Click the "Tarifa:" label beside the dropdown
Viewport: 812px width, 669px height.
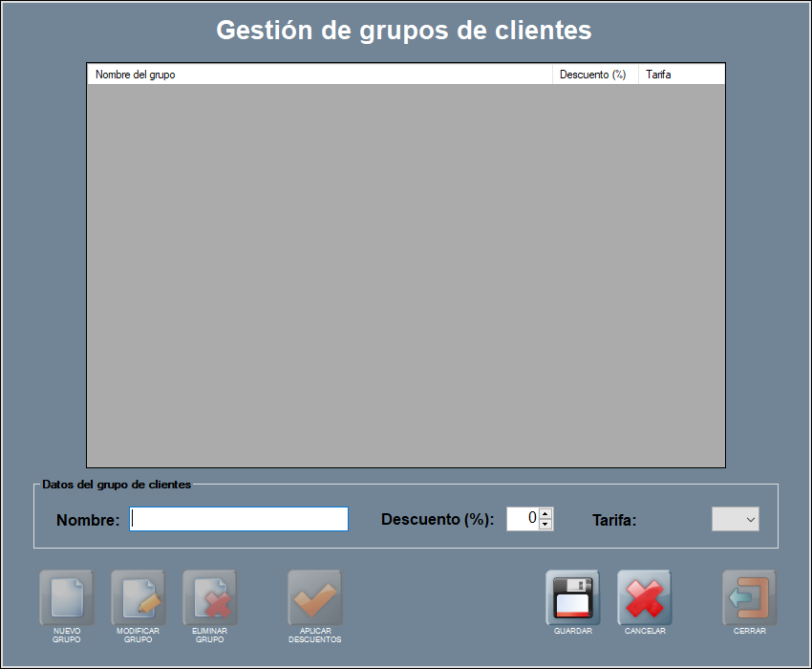pos(614,521)
